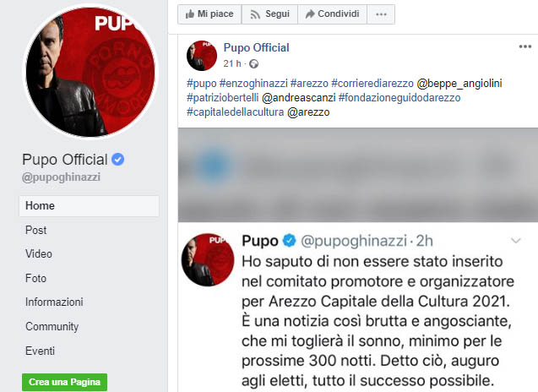The image size is (538, 392).
Task: Click the verified checkmark in the tweet
Action: [x=289, y=241]
